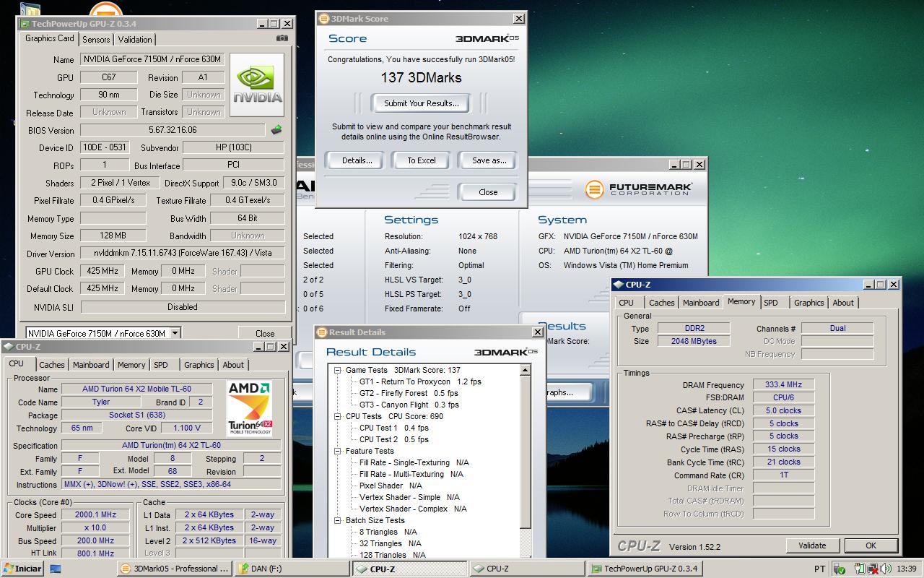This screenshot has width=924, height=578.
Task: Collapse the Batch Size Tests node
Action: pos(337,520)
